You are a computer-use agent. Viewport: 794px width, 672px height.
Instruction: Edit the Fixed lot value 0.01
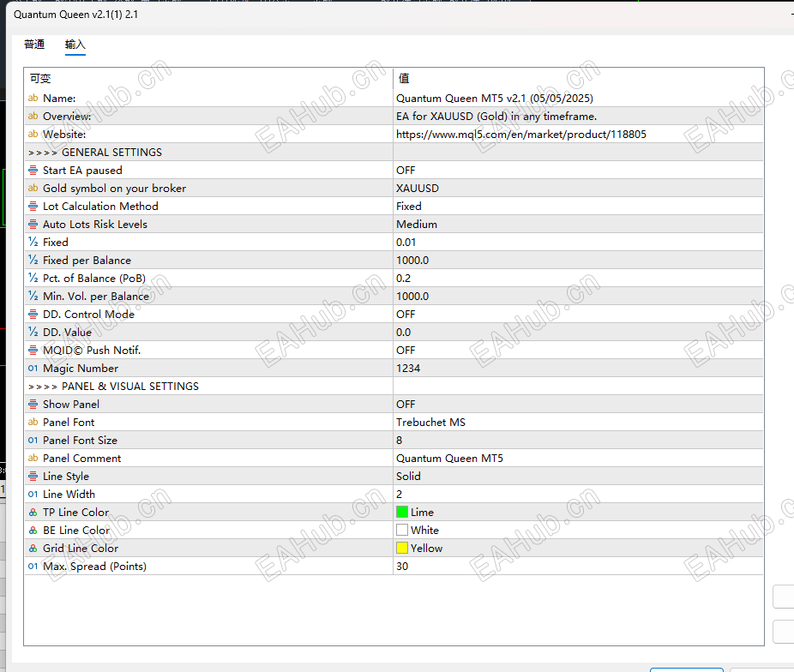(578, 242)
